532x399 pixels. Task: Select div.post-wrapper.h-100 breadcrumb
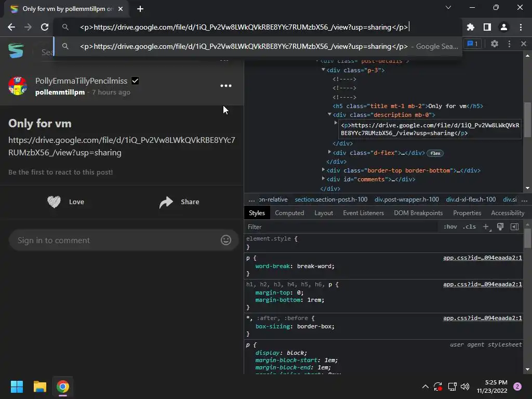(x=406, y=199)
